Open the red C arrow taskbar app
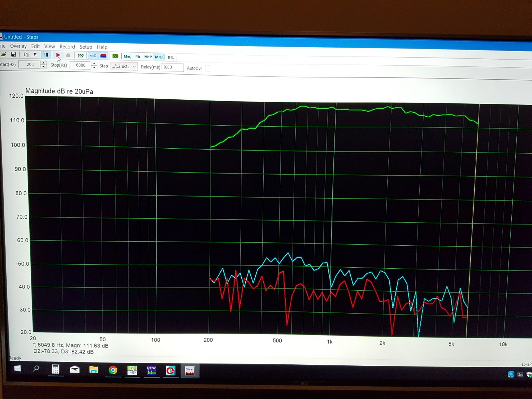The width and height of the screenshot is (532, 399). [x=171, y=371]
